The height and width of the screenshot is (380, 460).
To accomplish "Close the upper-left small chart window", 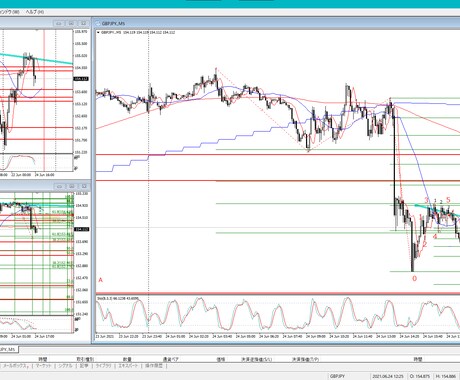I will point(83,23).
